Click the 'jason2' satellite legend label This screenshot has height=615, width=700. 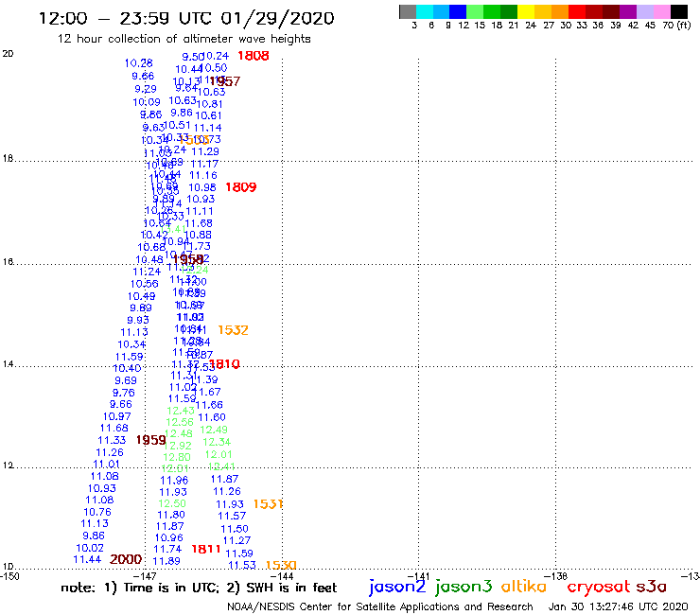click(397, 587)
